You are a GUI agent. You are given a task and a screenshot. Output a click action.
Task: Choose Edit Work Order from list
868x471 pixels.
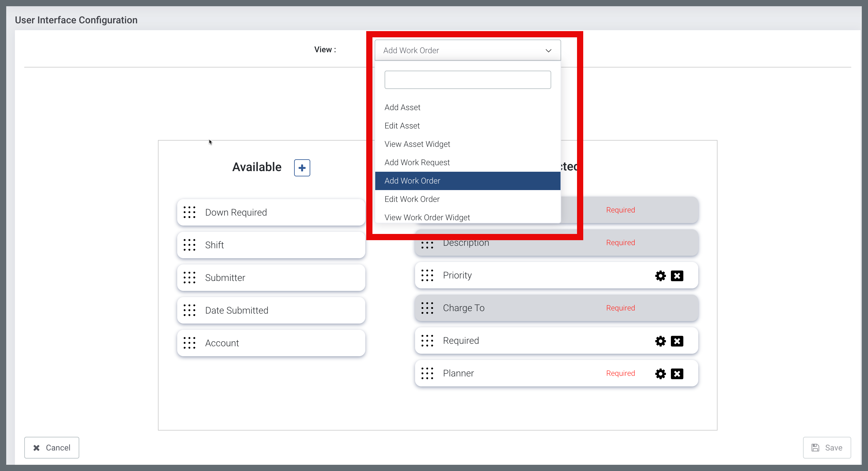pos(412,199)
